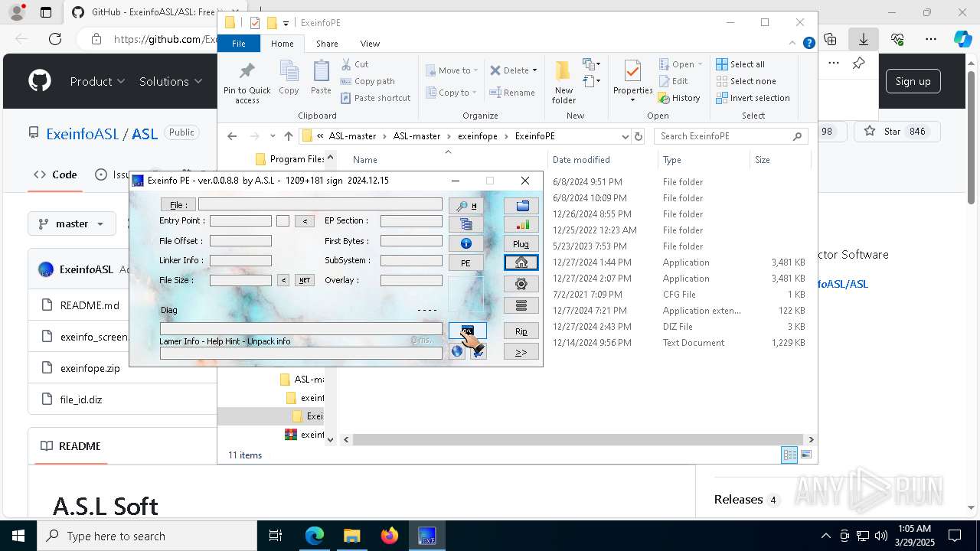Click the < button beside Entry Point
Viewport: 980px width, 551px height.
click(x=305, y=220)
